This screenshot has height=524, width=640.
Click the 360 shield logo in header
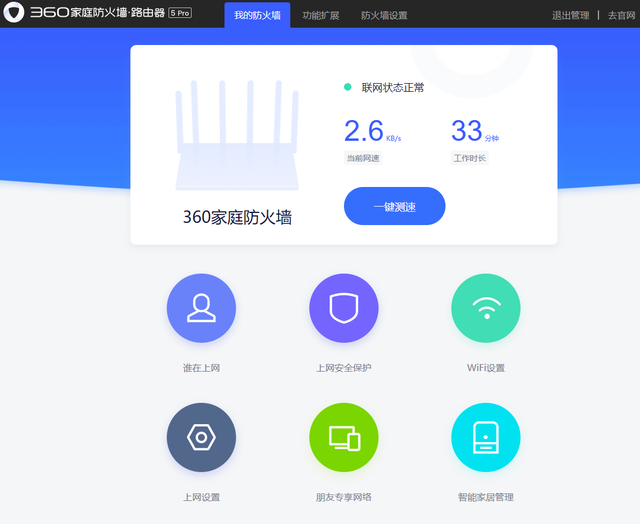pos(14,12)
